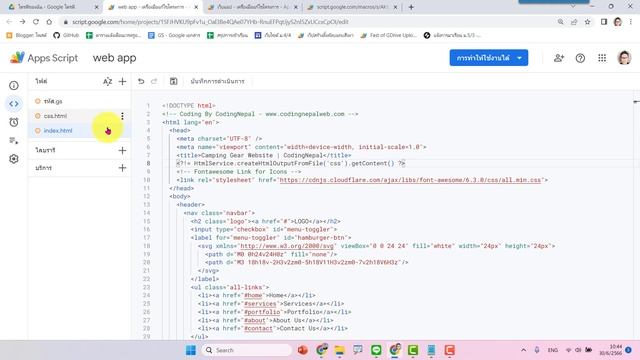Open Chrome zoom magnifier icon in address bar

pos(560,22)
